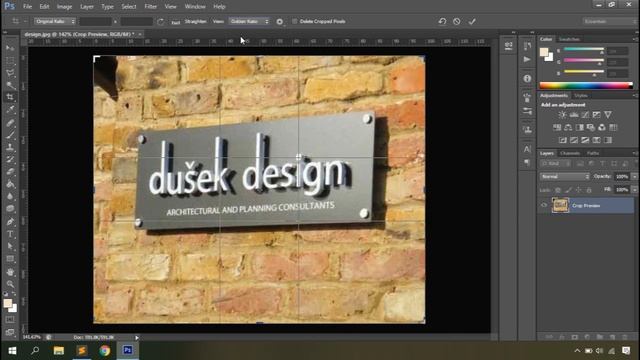The height and width of the screenshot is (360, 640).
Task: Select the Eyedropper tool
Action: point(10,109)
